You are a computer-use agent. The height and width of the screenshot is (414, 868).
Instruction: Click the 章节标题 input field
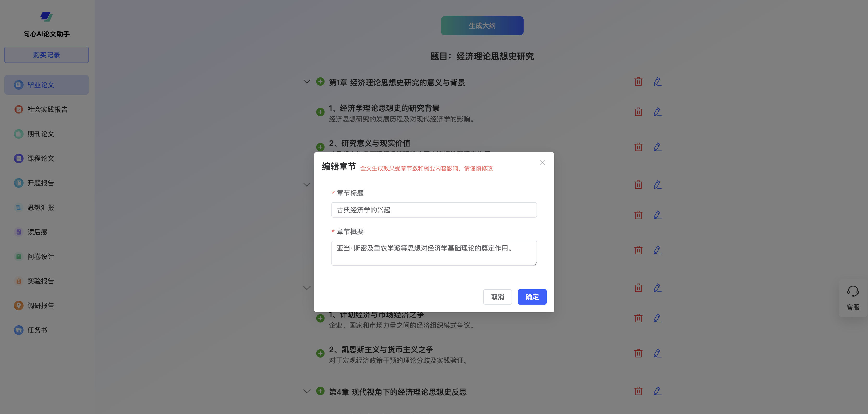pyautogui.click(x=434, y=210)
